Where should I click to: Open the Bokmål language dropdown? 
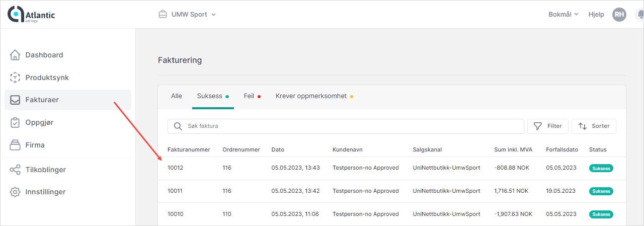point(563,15)
